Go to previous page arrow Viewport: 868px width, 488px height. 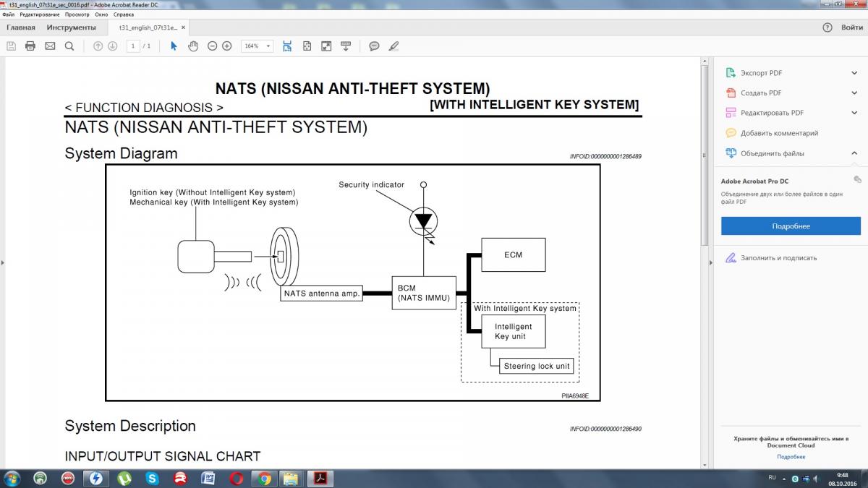[x=98, y=46]
